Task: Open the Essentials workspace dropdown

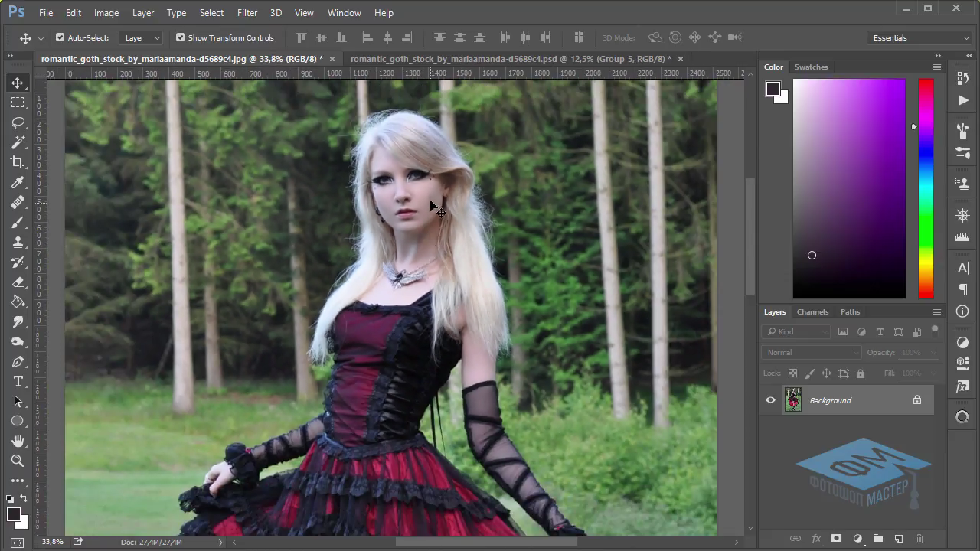Action: 921,37
